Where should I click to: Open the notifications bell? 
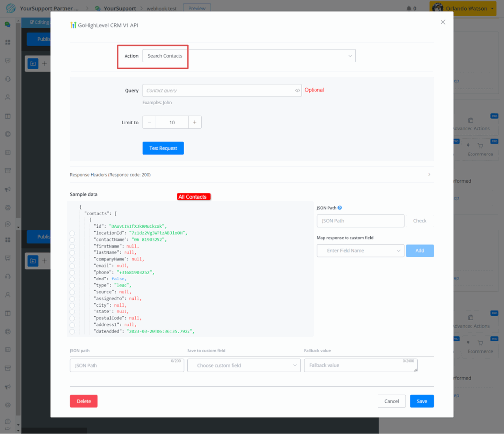click(x=409, y=8)
